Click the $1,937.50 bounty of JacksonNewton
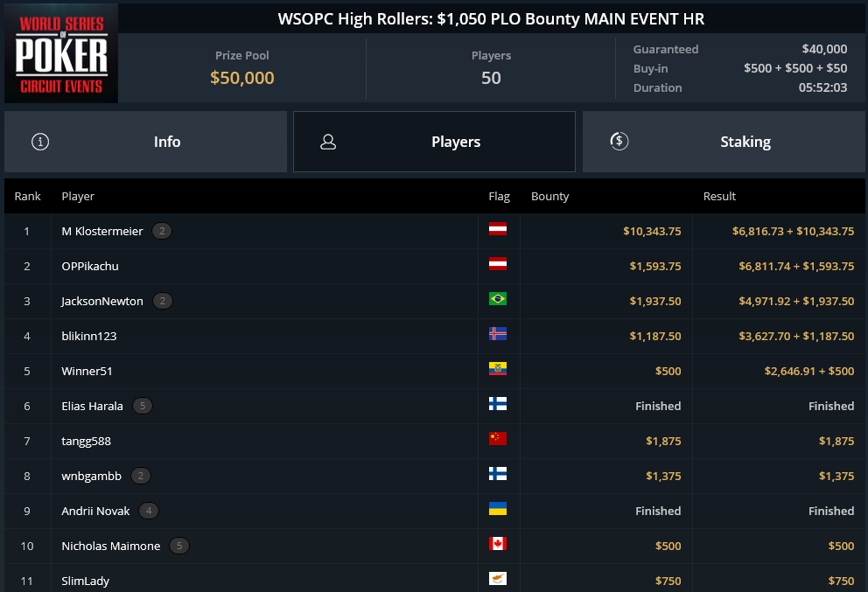This screenshot has width=868, height=592. click(655, 301)
